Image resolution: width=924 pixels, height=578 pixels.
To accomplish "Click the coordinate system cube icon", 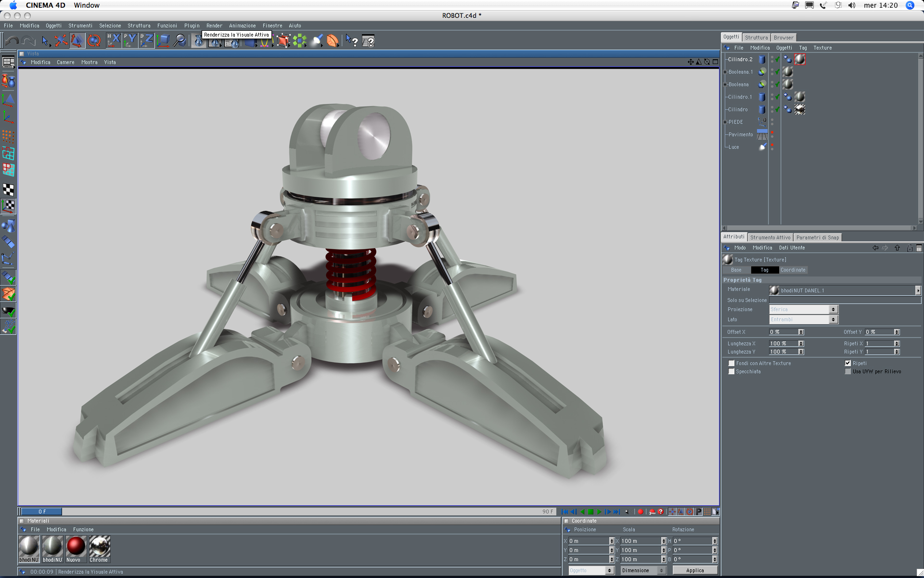I will (163, 40).
